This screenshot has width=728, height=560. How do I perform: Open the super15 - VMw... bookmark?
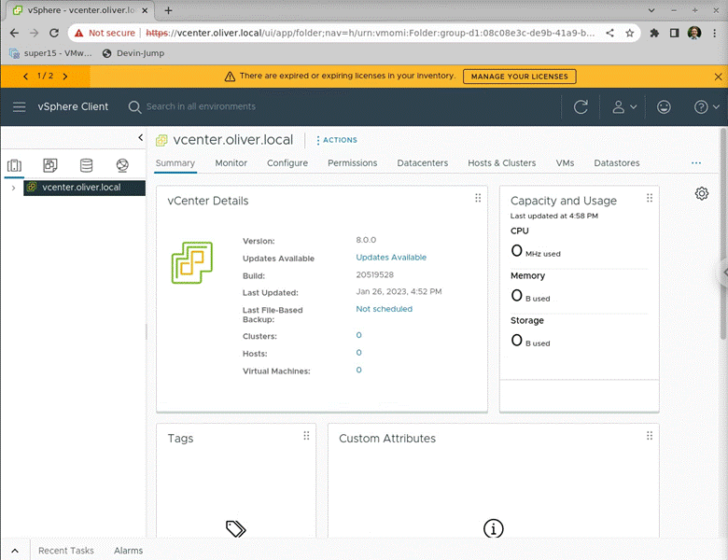(x=50, y=53)
